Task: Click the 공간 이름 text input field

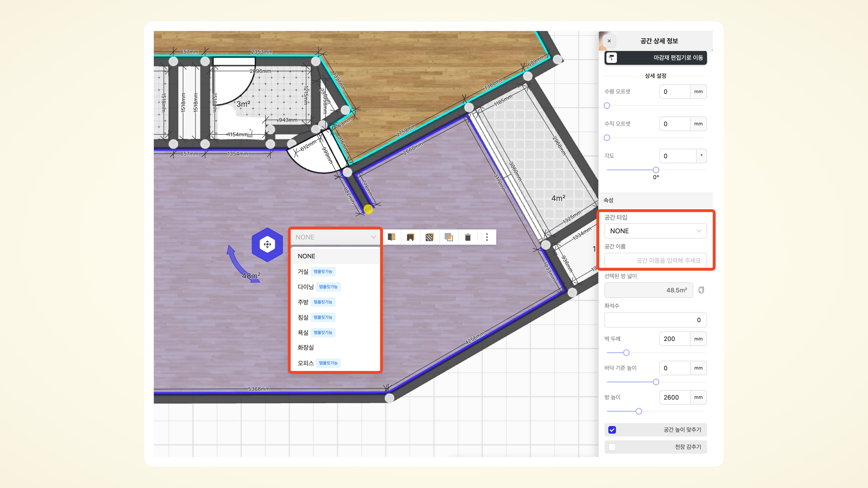Action: click(655, 260)
